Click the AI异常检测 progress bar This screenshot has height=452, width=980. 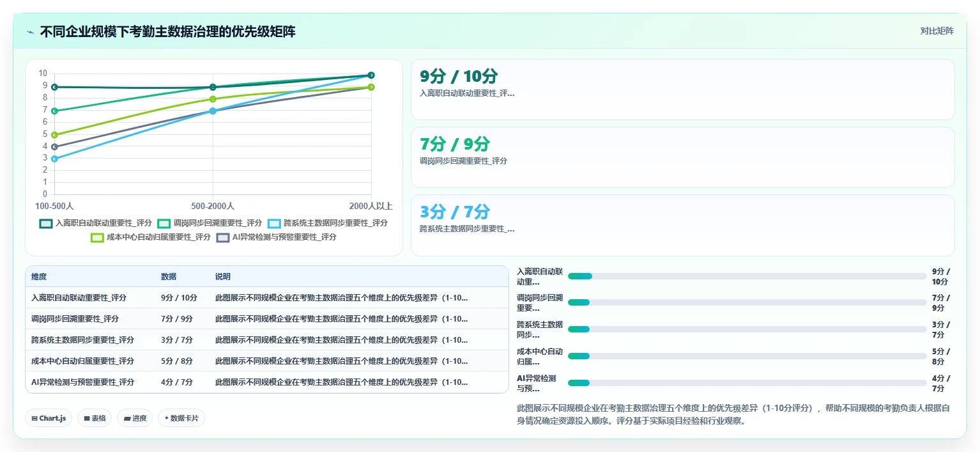(747, 383)
